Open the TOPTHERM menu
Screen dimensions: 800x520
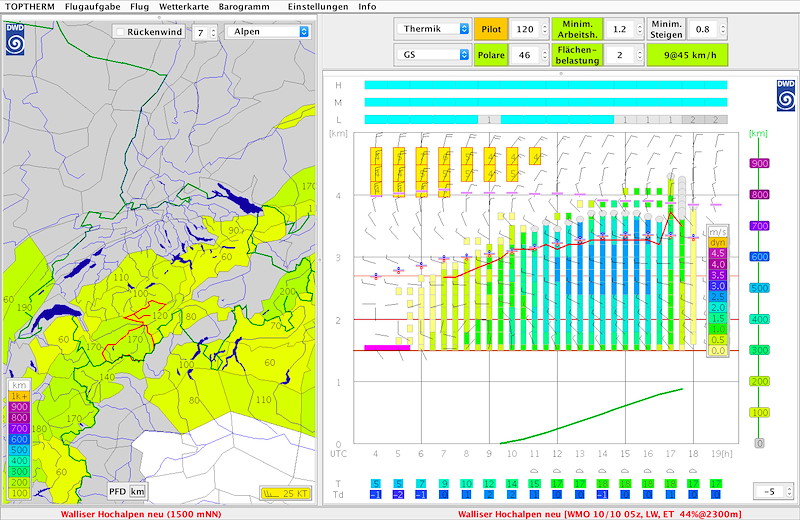(30, 7)
